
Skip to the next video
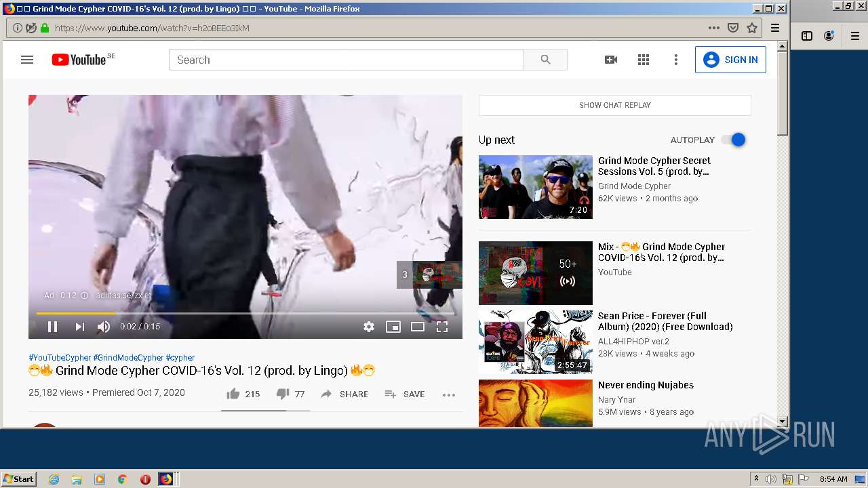coord(80,327)
